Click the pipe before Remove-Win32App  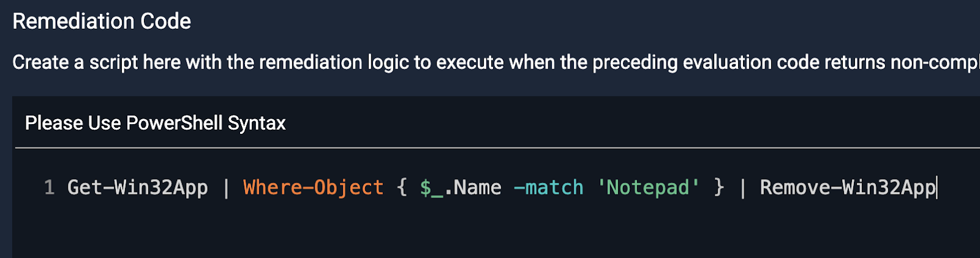[742, 187]
